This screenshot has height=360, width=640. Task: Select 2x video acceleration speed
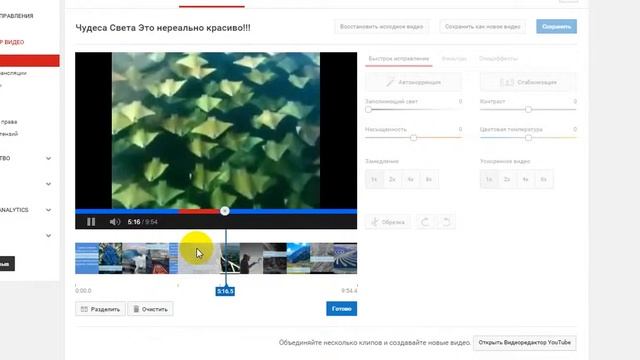[507, 179]
